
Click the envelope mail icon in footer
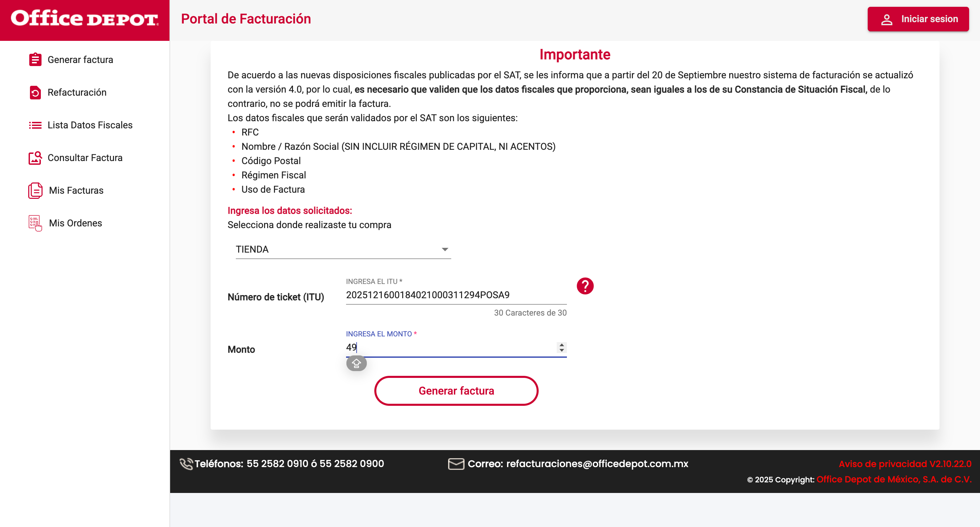(x=456, y=464)
